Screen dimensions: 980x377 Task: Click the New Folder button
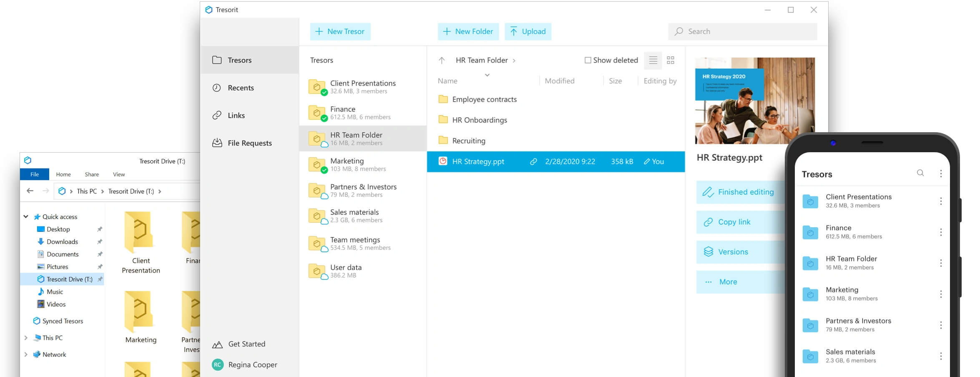point(468,32)
